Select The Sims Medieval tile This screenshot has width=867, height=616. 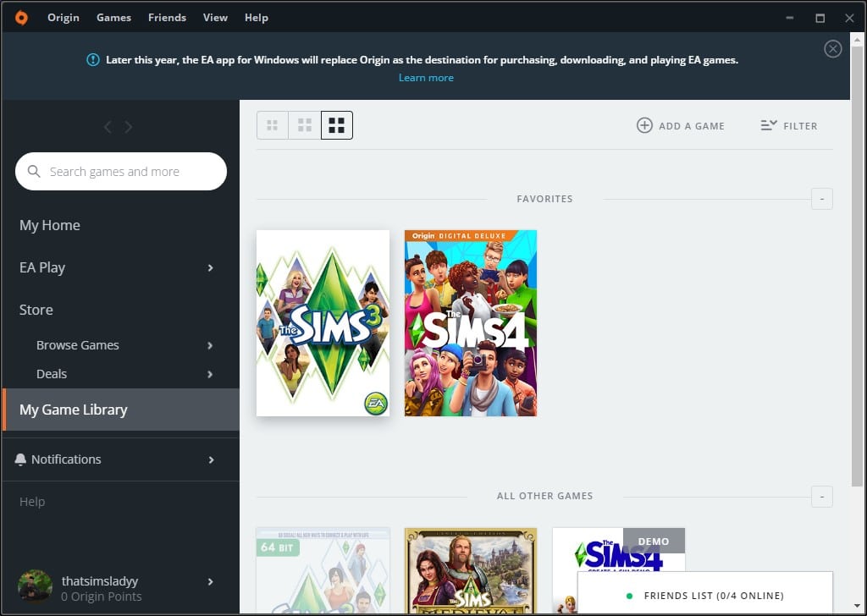pyautogui.click(x=471, y=570)
